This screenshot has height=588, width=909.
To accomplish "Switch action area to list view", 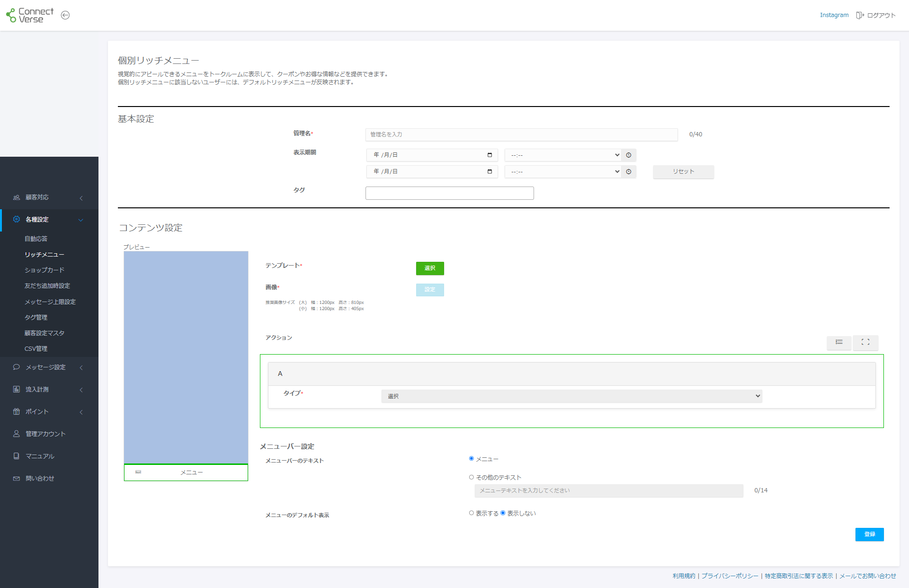I will [839, 342].
